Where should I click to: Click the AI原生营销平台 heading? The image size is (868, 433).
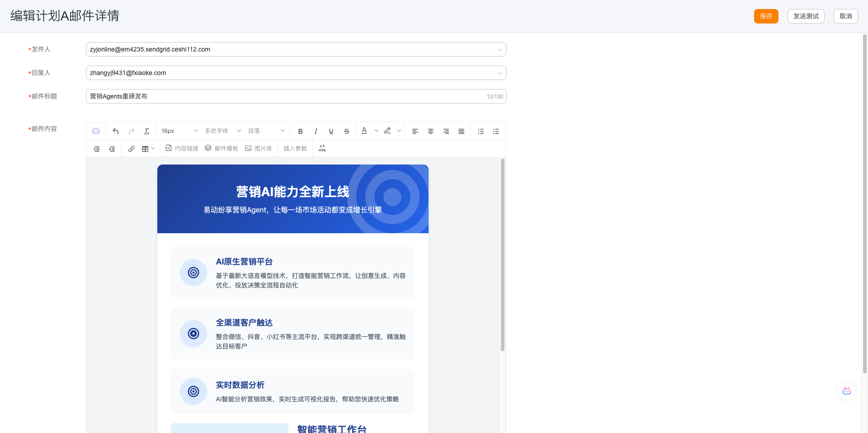point(244,262)
